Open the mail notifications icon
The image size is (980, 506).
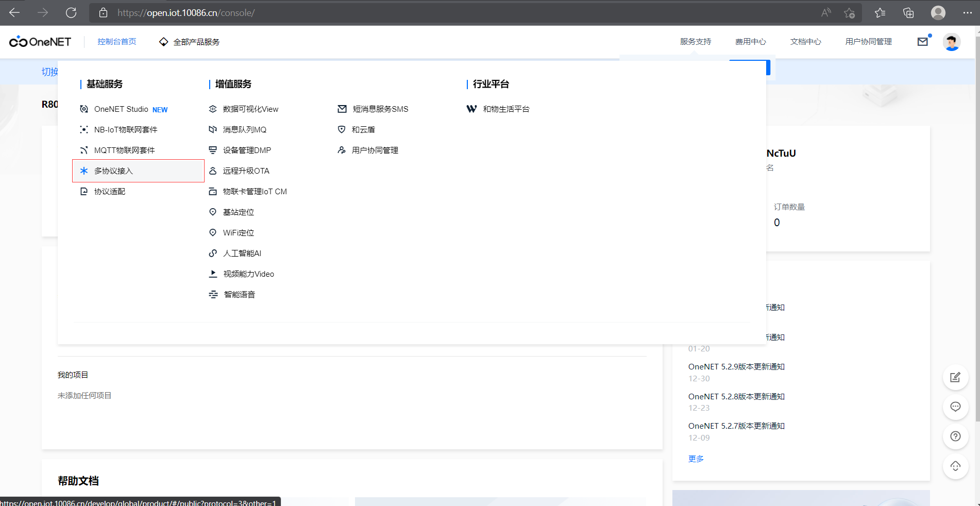(x=923, y=42)
